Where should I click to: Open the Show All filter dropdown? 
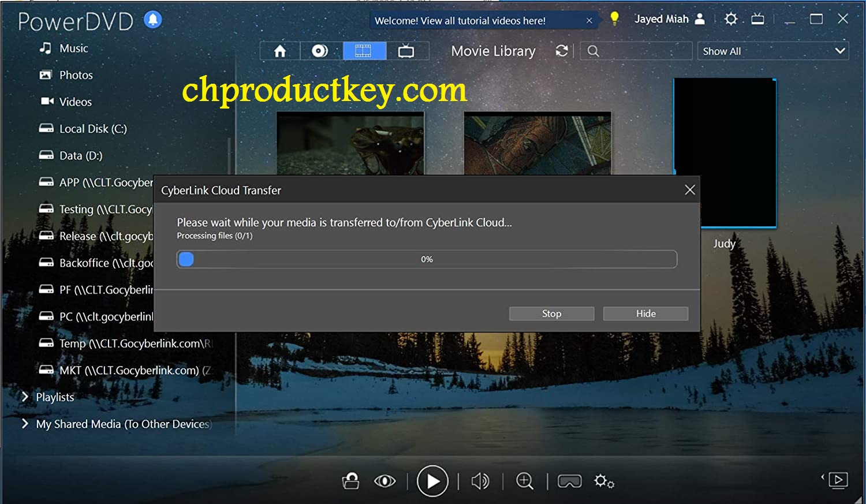773,51
